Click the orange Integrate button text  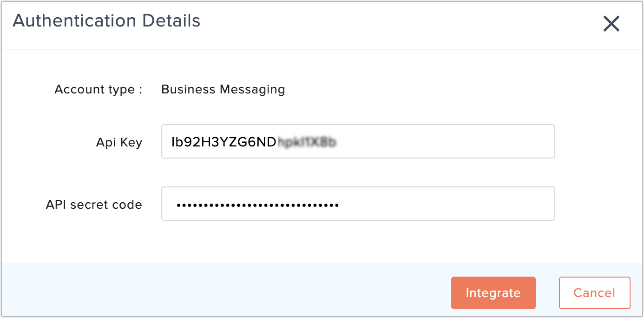click(493, 293)
